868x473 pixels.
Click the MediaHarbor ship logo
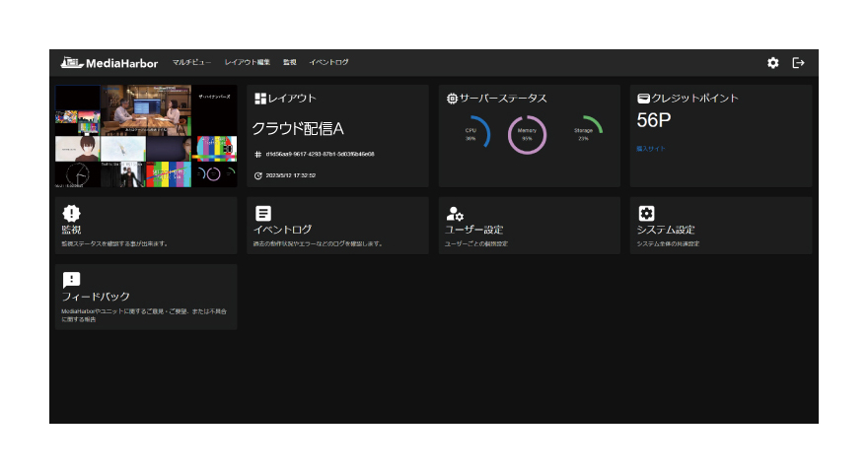(x=72, y=62)
